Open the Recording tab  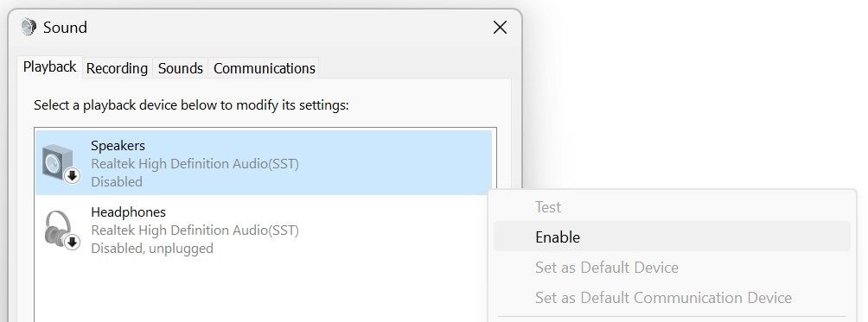(x=117, y=68)
